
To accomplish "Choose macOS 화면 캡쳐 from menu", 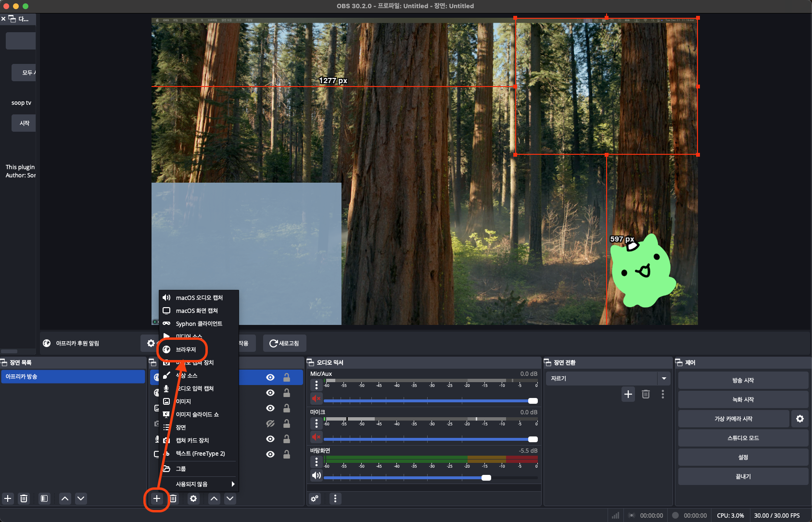I will click(x=199, y=311).
